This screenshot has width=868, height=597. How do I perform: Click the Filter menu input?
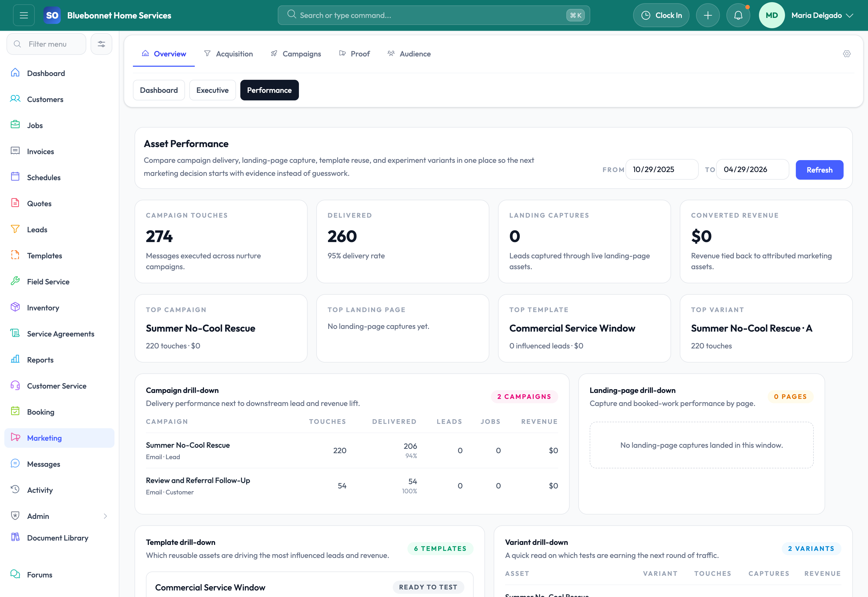[46, 44]
